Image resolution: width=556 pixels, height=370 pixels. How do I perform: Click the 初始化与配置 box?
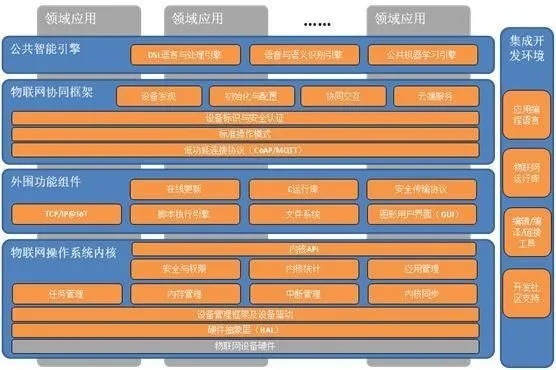[x=251, y=96]
